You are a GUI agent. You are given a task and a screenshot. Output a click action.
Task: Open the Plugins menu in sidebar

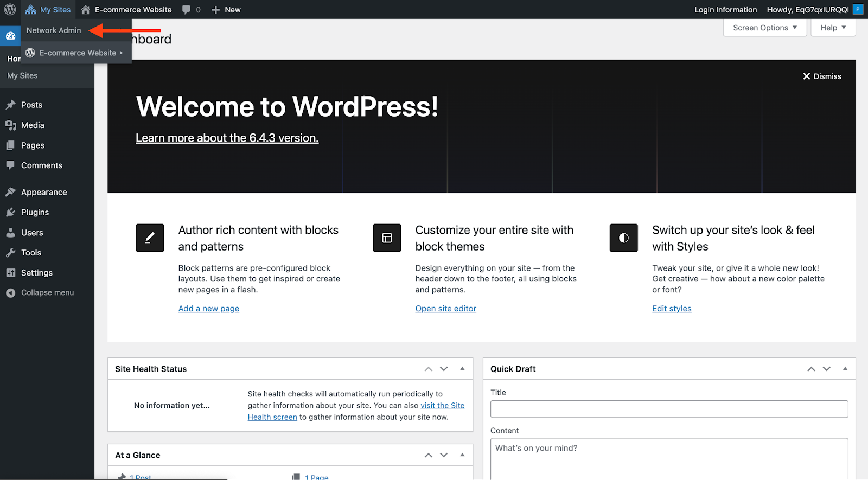[x=35, y=213]
